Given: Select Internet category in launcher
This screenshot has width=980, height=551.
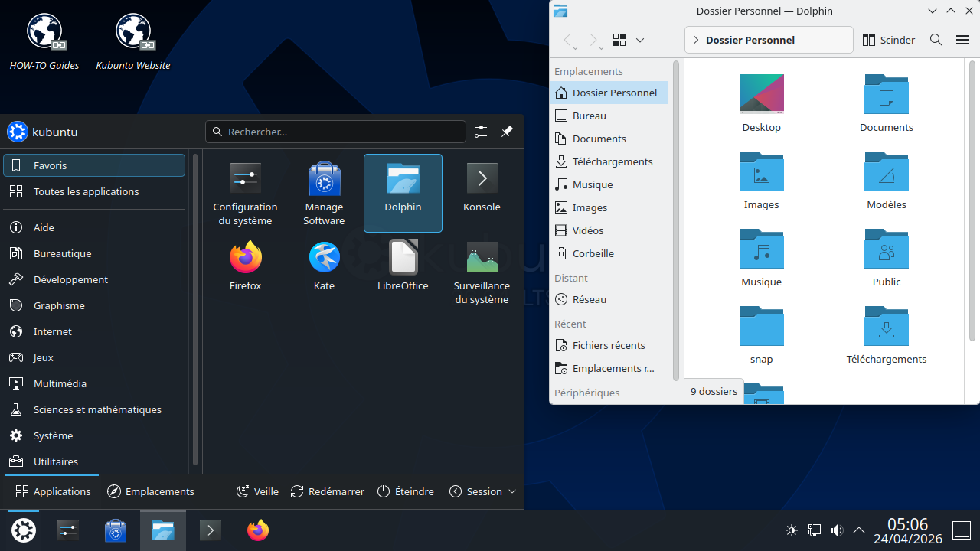Looking at the screenshot, I should coord(53,331).
